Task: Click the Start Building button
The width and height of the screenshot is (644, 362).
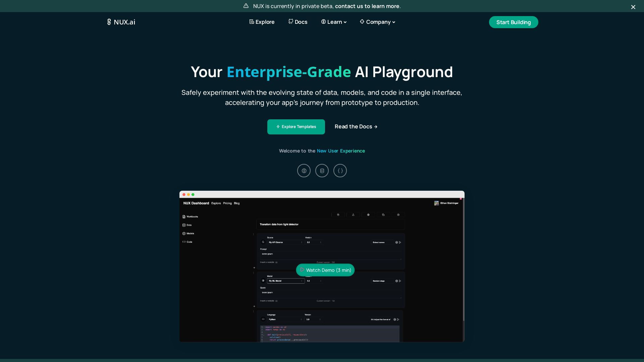Action: (x=513, y=22)
